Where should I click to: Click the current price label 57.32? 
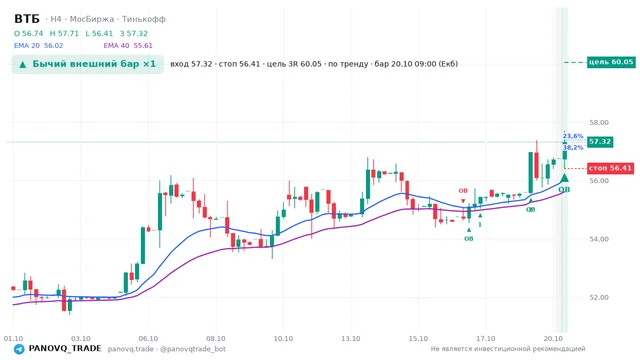(x=600, y=142)
